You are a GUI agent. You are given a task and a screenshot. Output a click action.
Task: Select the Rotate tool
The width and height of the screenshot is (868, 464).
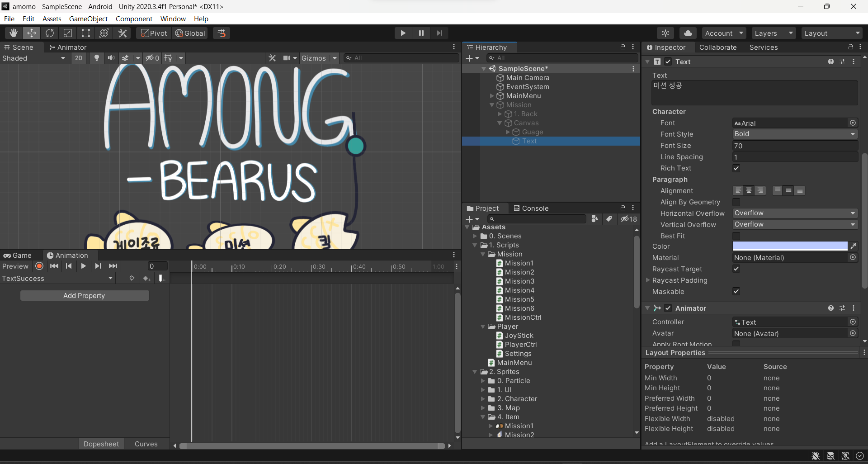[x=50, y=33]
